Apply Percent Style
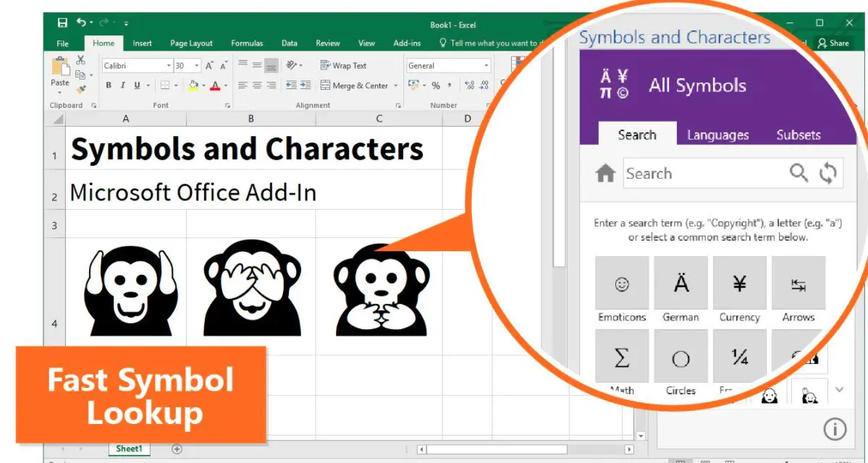Viewport: 868px width, 463px height. point(436,86)
